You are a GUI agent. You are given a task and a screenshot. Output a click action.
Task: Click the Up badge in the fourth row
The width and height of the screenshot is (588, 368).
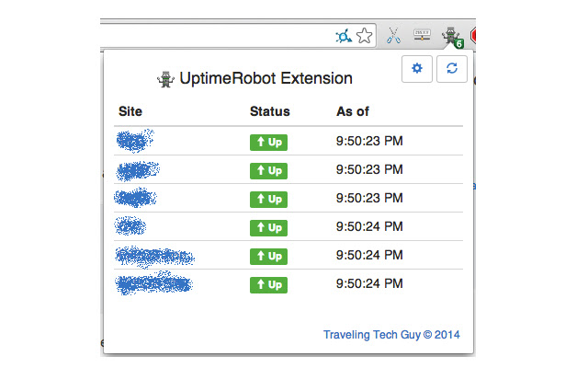click(x=268, y=228)
